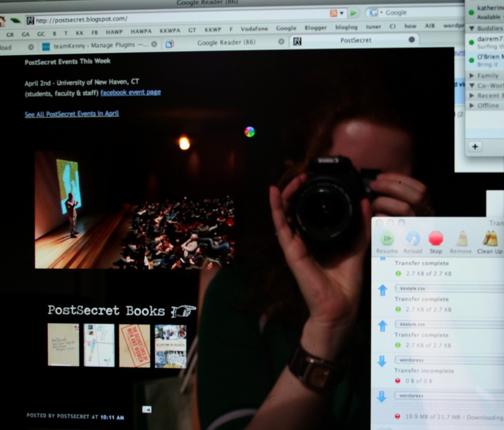Select the wordpress row showing 19.9 MB of 21.7 MB

(438, 406)
